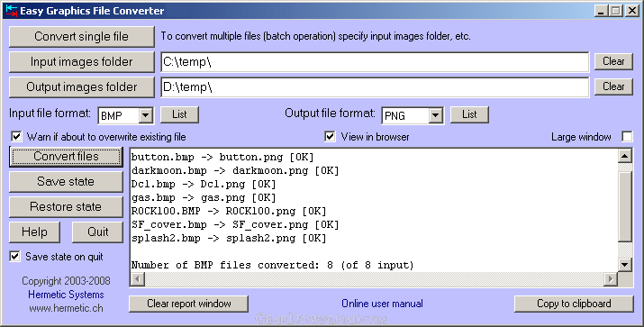Close the Easy Graphics File Converter window
The width and height of the screenshot is (644, 327).
pyautogui.click(x=632, y=11)
